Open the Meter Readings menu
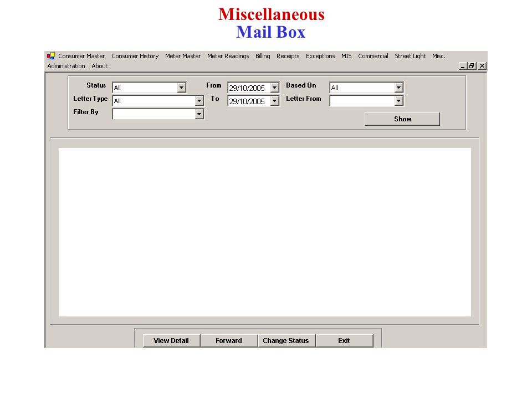The width and height of the screenshot is (532, 399). [x=228, y=56]
